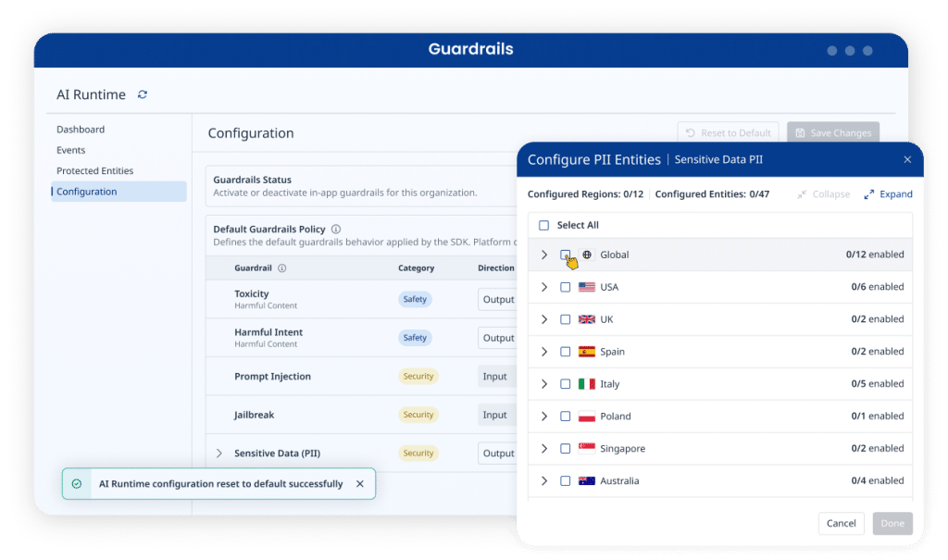Check the USA region checkbox
Viewport: 948px width, 560px height.
565,287
